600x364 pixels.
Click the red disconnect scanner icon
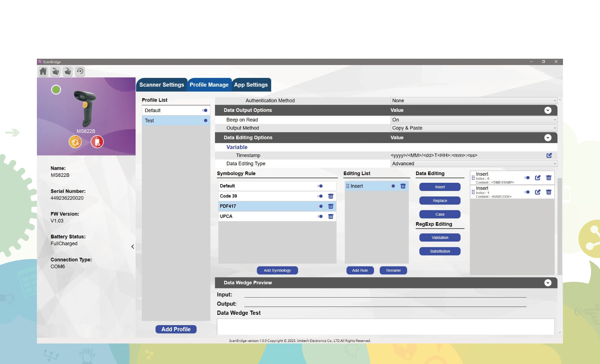tap(97, 142)
